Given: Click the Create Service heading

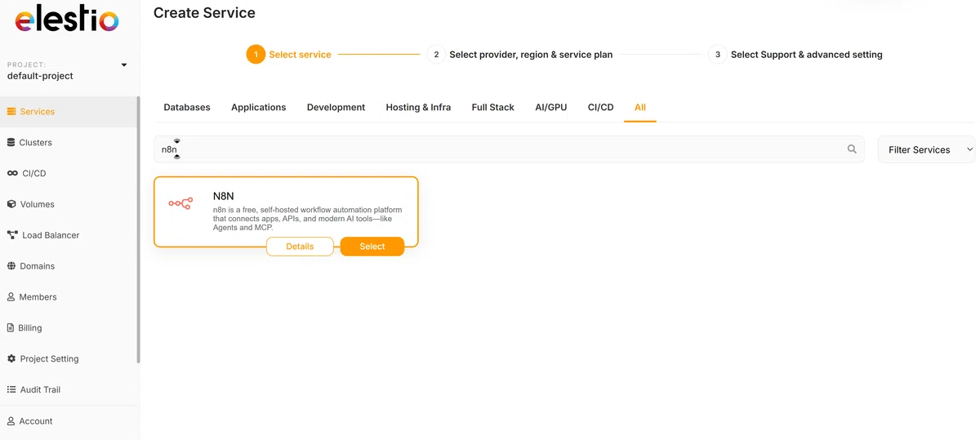Looking at the screenshot, I should (204, 13).
